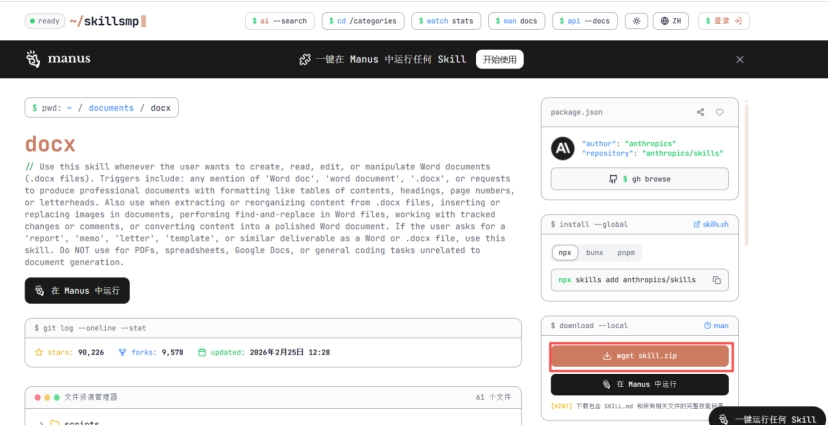Click the "2026年2月25日 12:28" updated date text
The image size is (829, 425).
290,352
